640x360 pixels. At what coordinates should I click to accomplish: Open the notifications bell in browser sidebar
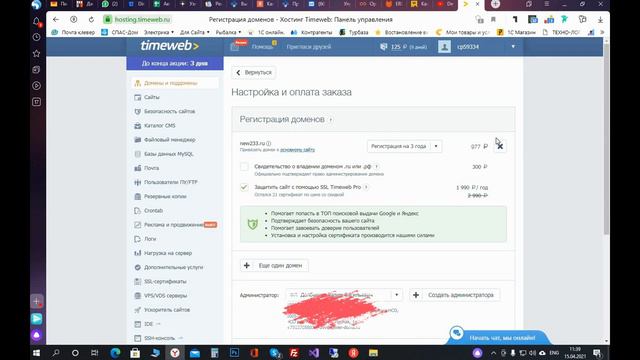36,21
